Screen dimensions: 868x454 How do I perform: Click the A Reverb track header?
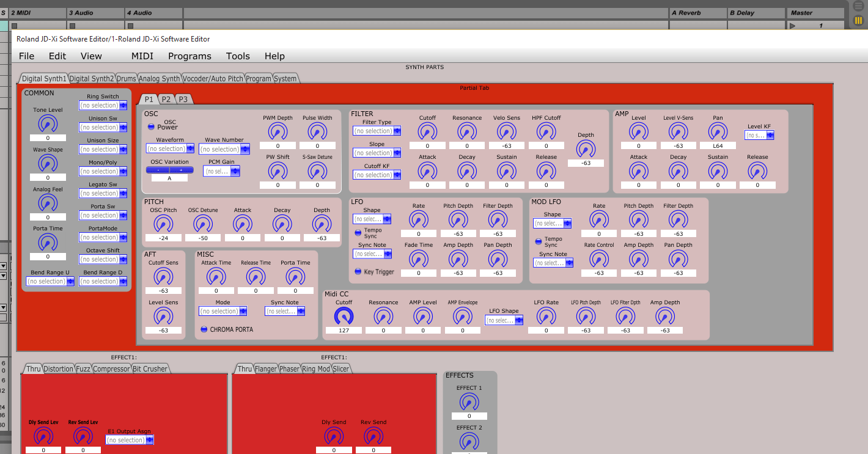(697, 12)
